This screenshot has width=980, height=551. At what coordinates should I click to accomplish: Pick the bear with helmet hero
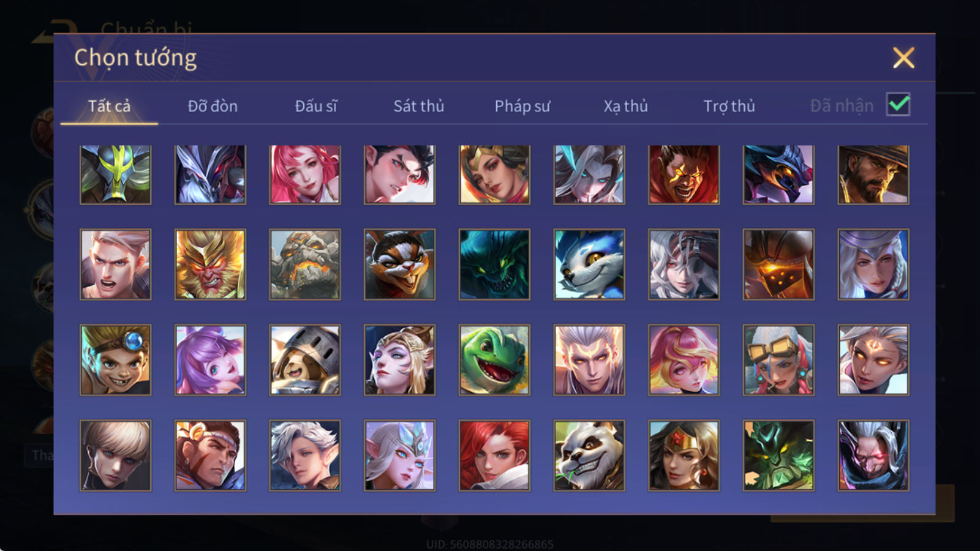(305, 360)
